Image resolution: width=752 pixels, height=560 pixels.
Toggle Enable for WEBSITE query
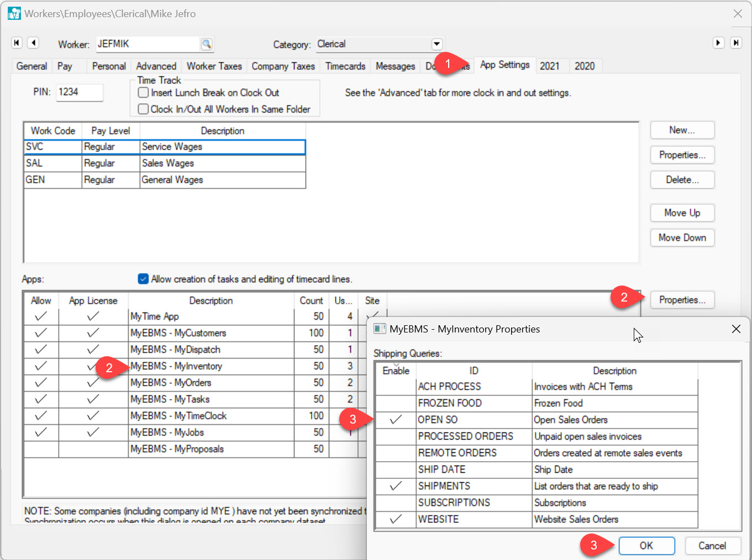396,519
